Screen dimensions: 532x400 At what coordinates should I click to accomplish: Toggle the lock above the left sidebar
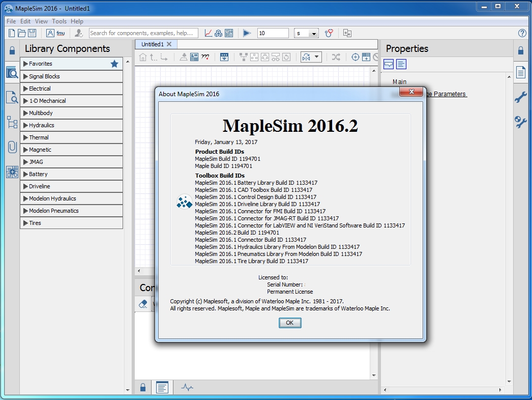pyautogui.click(x=12, y=50)
